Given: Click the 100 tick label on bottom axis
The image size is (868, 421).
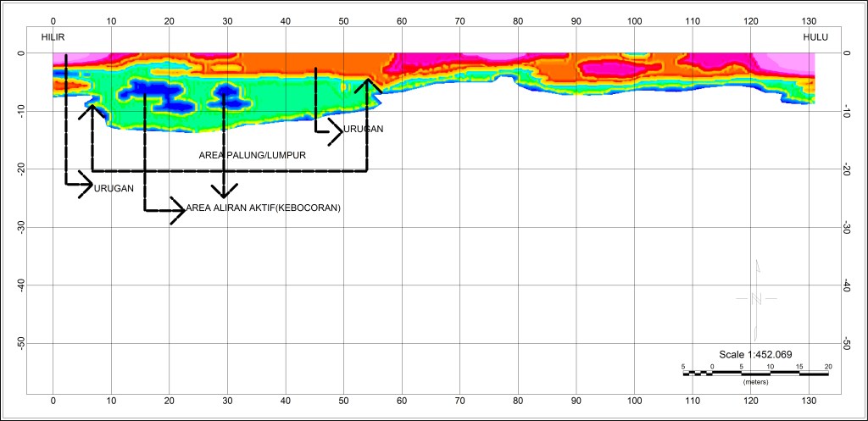Looking at the screenshot, I should [x=634, y=405].
